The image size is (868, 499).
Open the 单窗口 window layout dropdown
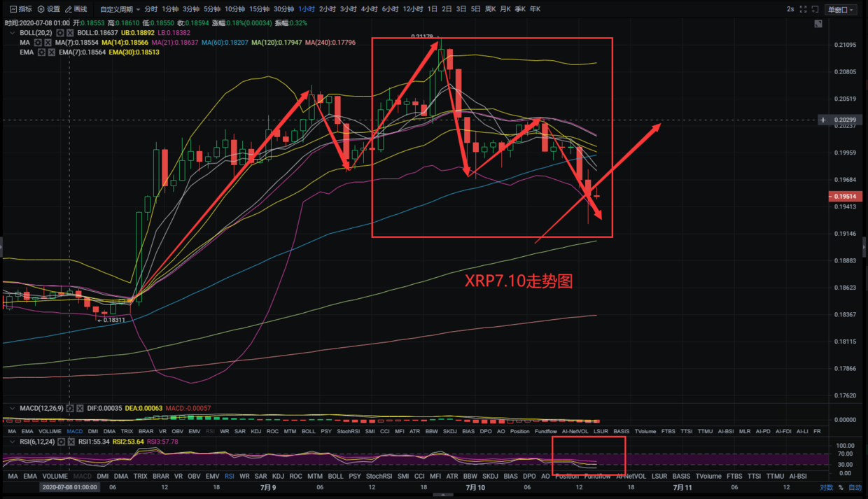click(x=840, y=9)
